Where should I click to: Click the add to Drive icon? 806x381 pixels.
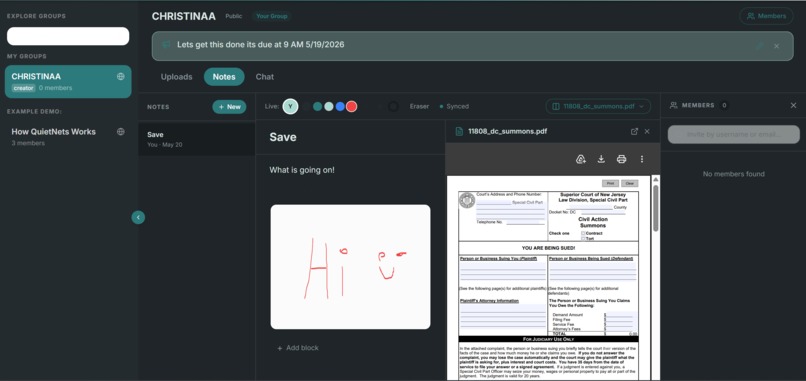coord(581,159)
